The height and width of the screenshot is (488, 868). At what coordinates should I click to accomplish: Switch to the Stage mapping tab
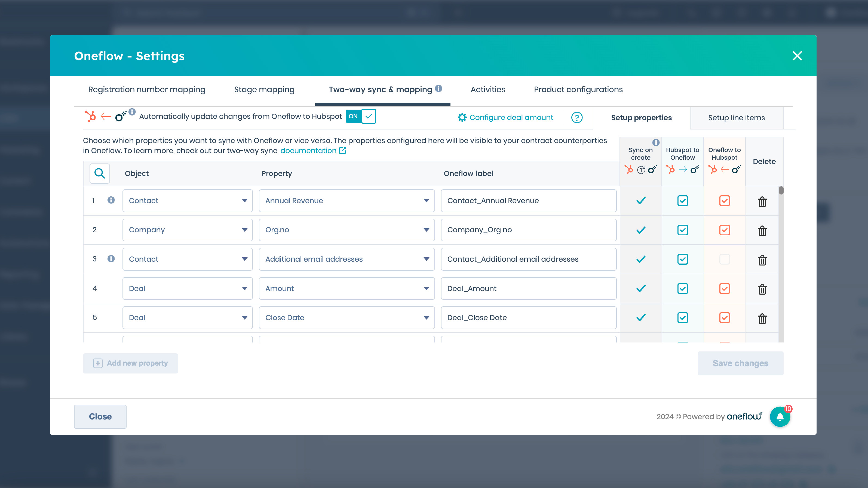264,89
